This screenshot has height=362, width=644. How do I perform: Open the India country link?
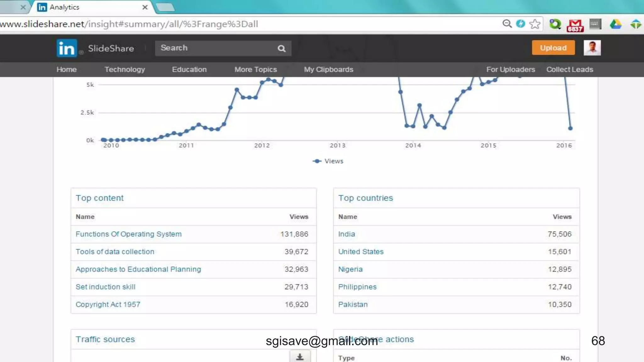point(347,234)
